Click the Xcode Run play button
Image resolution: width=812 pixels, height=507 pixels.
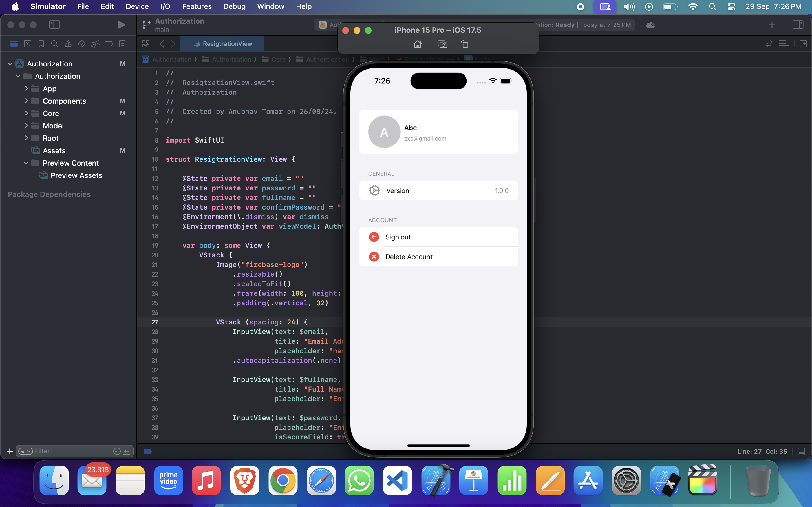click(x=122, y=25)
